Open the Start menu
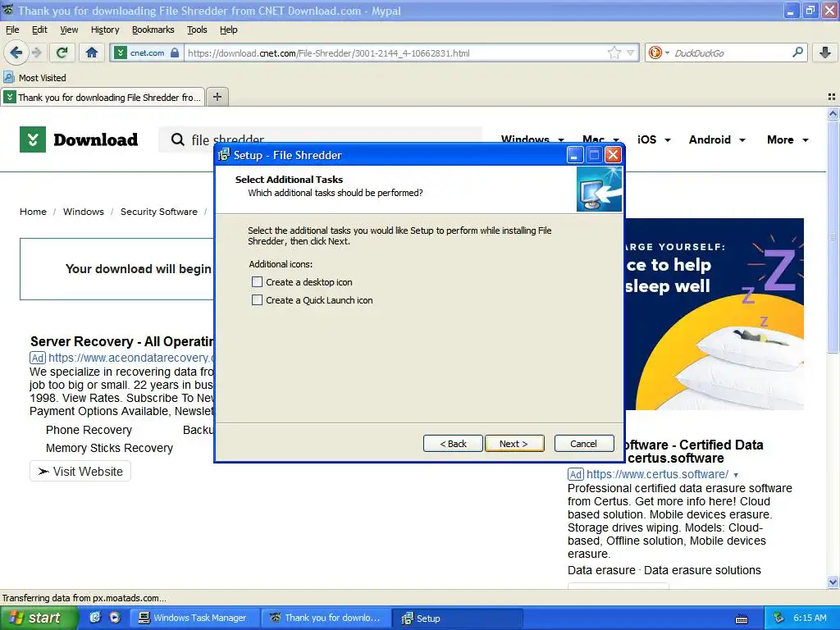The width and height of the screenshot is (840, 630). point(38,618)
